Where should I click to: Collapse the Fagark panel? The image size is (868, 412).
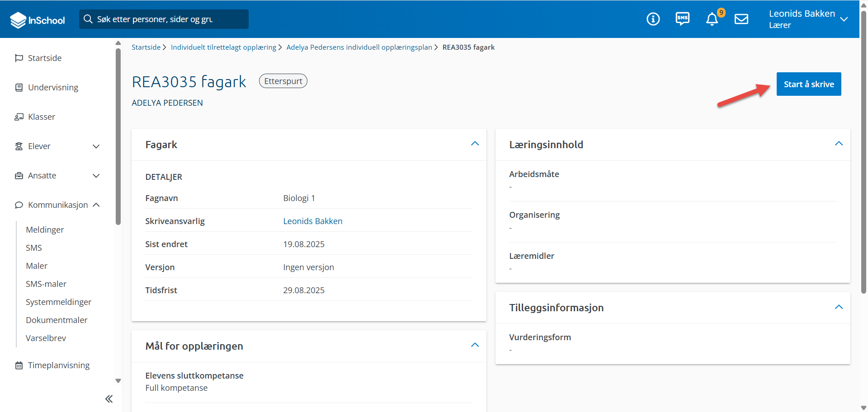pyautogui.click(x=475, y=144)
